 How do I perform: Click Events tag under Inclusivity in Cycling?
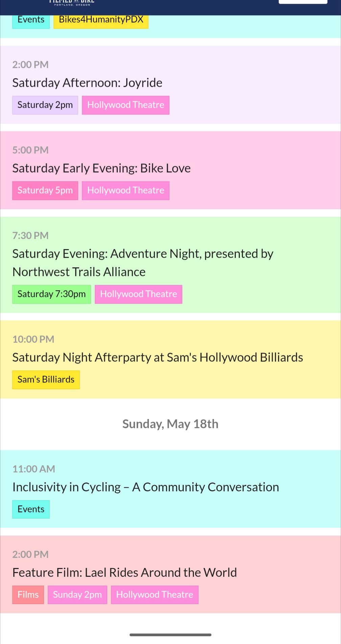(x=31, y=510)
